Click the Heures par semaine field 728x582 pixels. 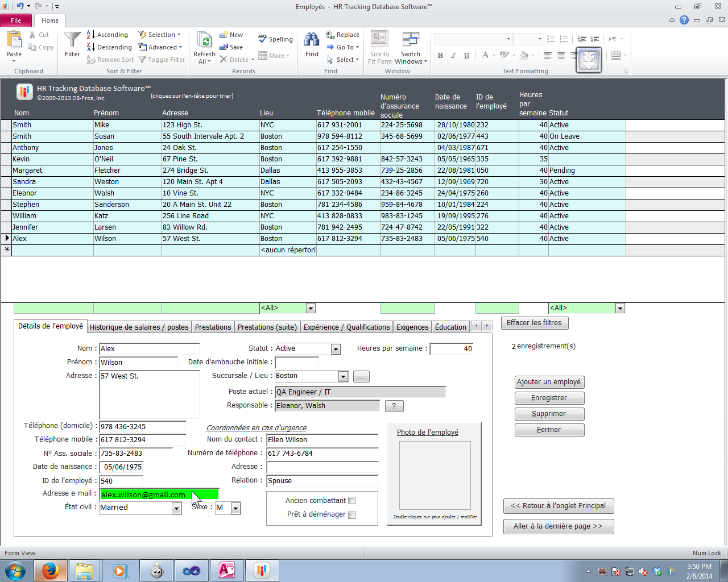coord(452,349)
